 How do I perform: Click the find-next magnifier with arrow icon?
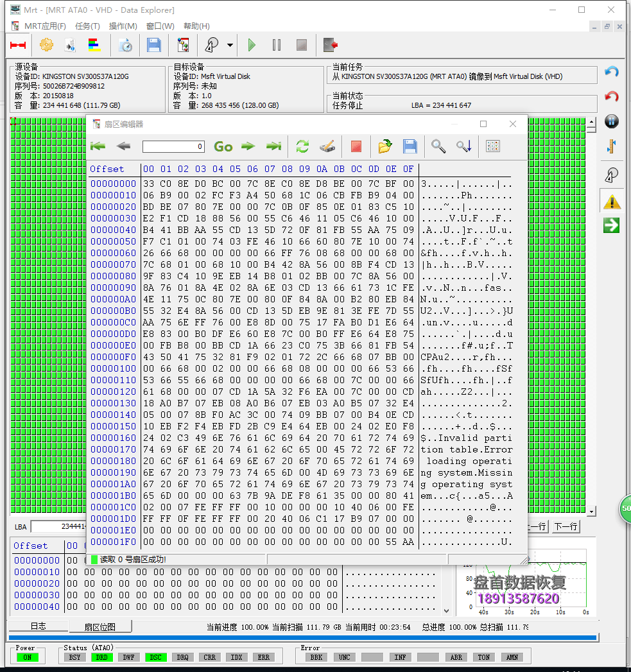tap(464, 146)
